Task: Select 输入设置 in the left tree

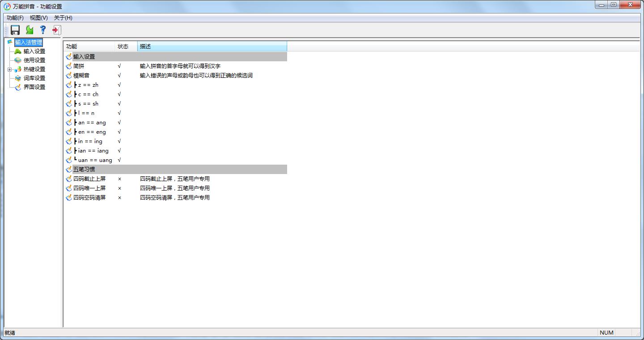Action: [34, 51]
